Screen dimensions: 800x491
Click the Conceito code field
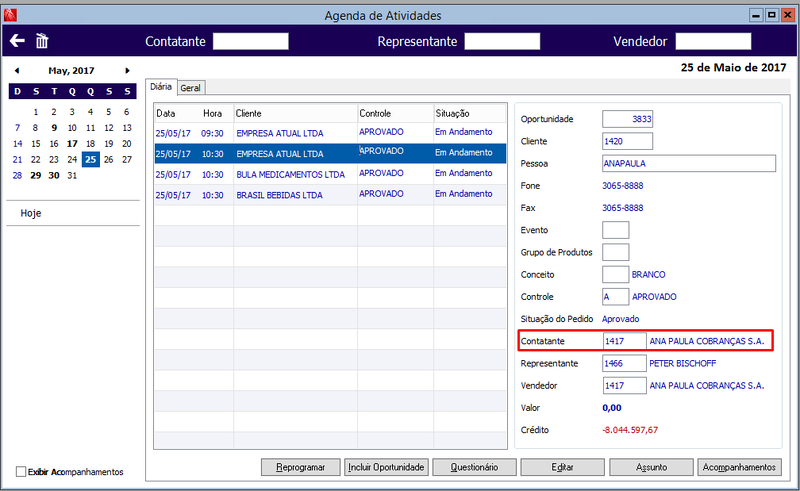[x=615, y=275]
